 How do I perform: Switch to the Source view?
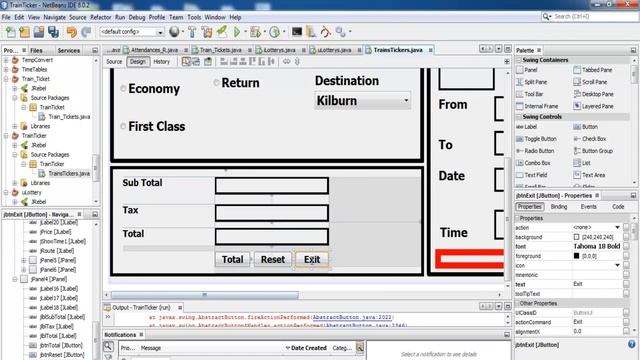pyautogui.click(x=114, y=62)
